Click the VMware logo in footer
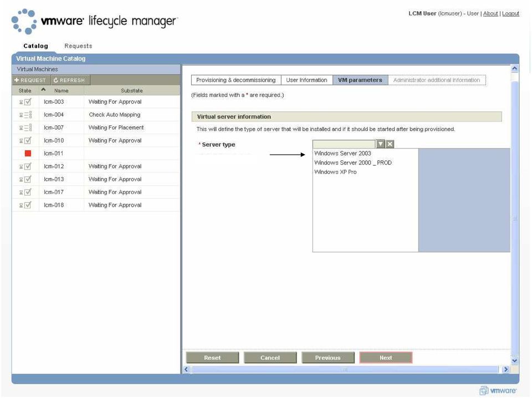This screenshot has height=398, width=532. 498,391
